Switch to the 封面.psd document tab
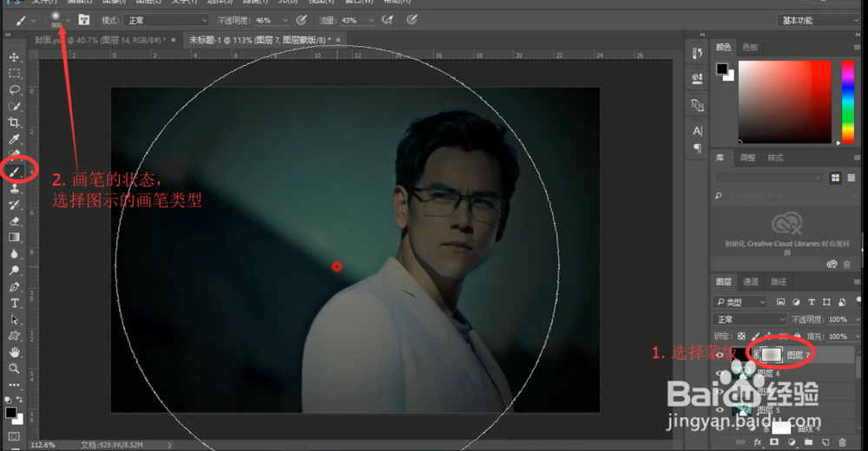 (x=100, y=40)
